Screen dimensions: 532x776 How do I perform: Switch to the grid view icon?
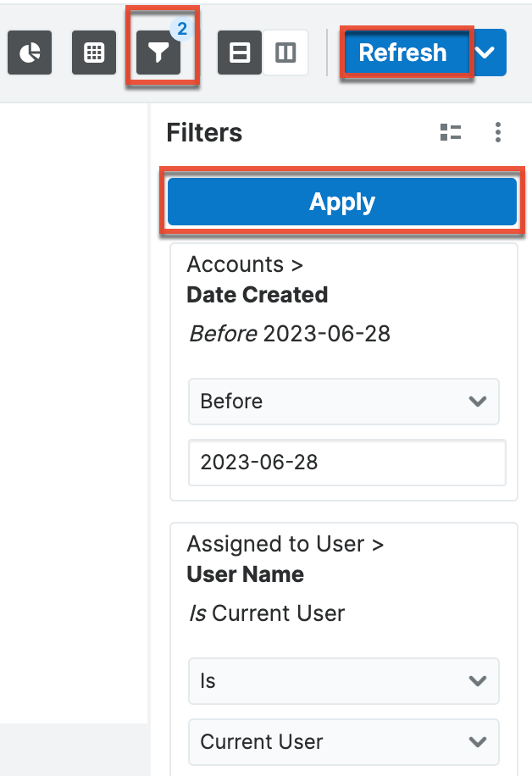click(93, 53)
